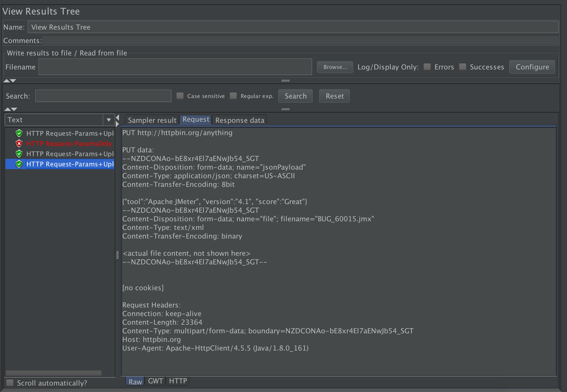Screen dimensions: 567x392
Task: Check the Regular exp. search option
Action: click(x=233, y=96)
